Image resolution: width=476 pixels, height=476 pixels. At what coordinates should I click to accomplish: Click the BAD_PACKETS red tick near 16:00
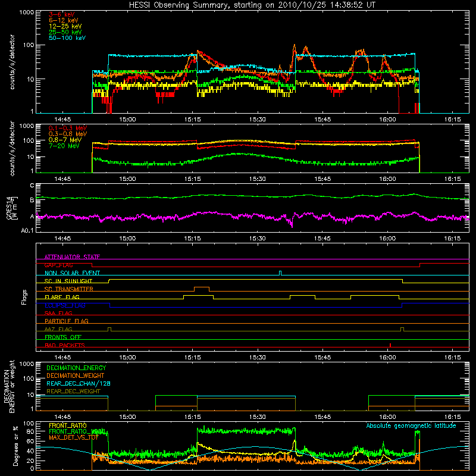(390, 345)
